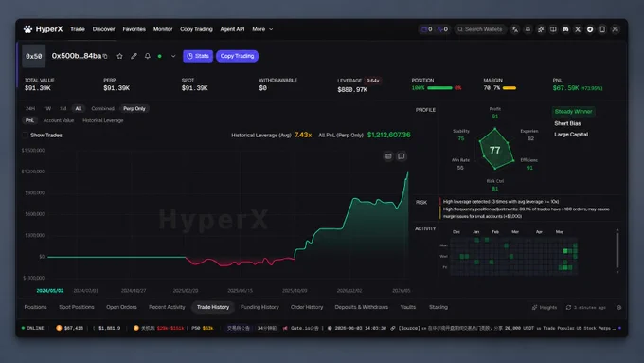644x363 pixels.
Task: Switch to the Order History tab
Action: point(307,307)
